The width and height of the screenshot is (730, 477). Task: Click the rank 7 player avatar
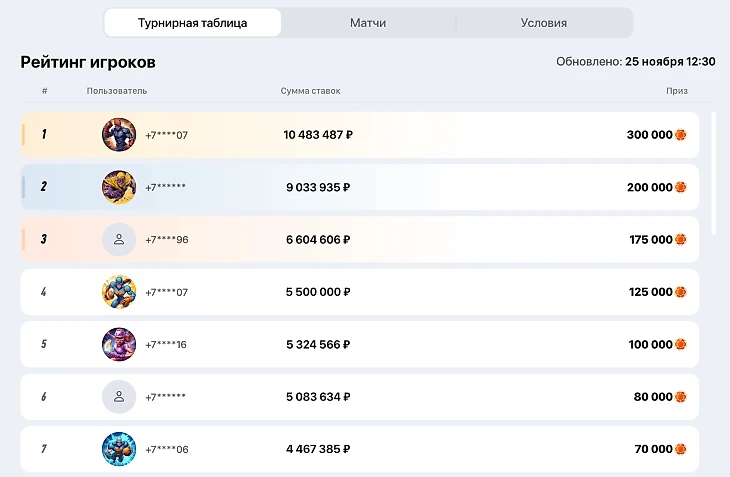[x=119, y=449]
